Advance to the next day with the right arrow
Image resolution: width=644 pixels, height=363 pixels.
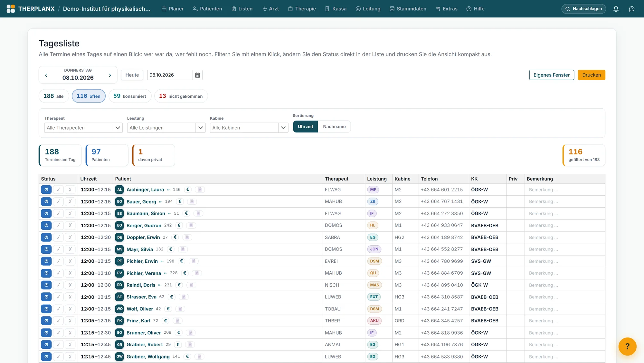(x=110, y=75)
